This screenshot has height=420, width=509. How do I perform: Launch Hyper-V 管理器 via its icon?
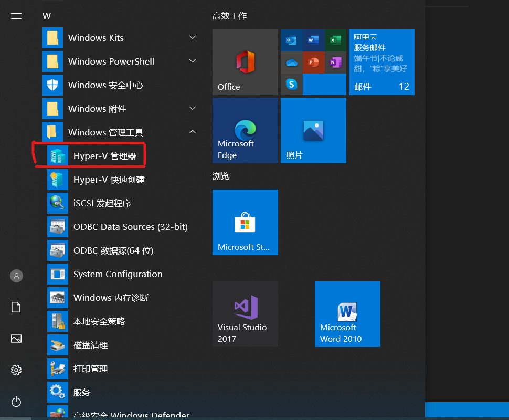tap(58, 156)
